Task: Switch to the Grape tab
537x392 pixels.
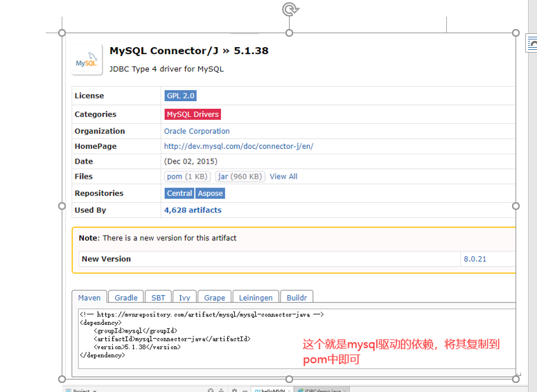Action: pos(214,297)
